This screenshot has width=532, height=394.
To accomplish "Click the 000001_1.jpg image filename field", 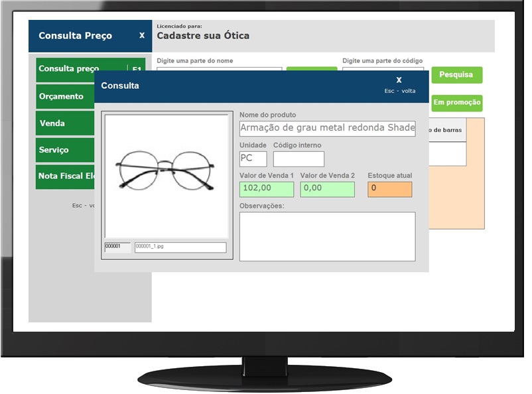I will (x=180, y=247).
